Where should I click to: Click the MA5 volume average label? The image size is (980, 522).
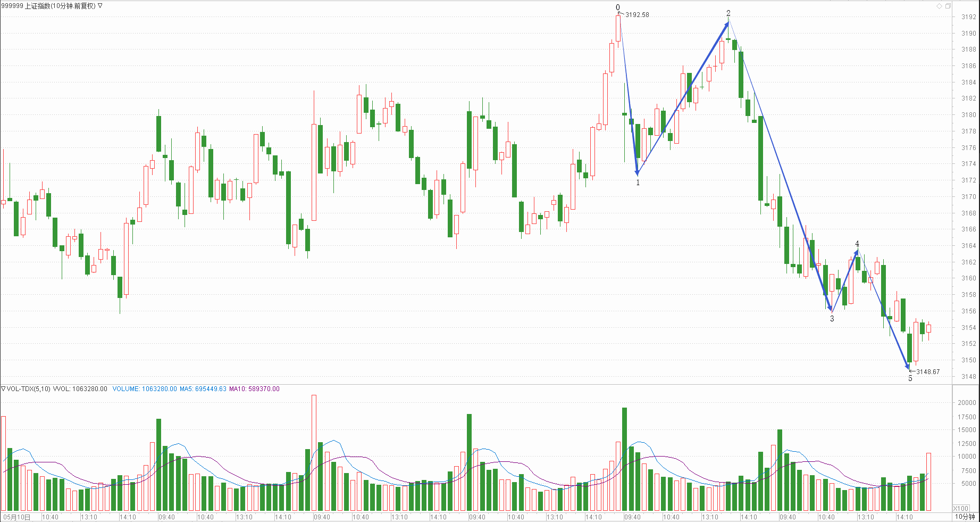click(203, 389)
